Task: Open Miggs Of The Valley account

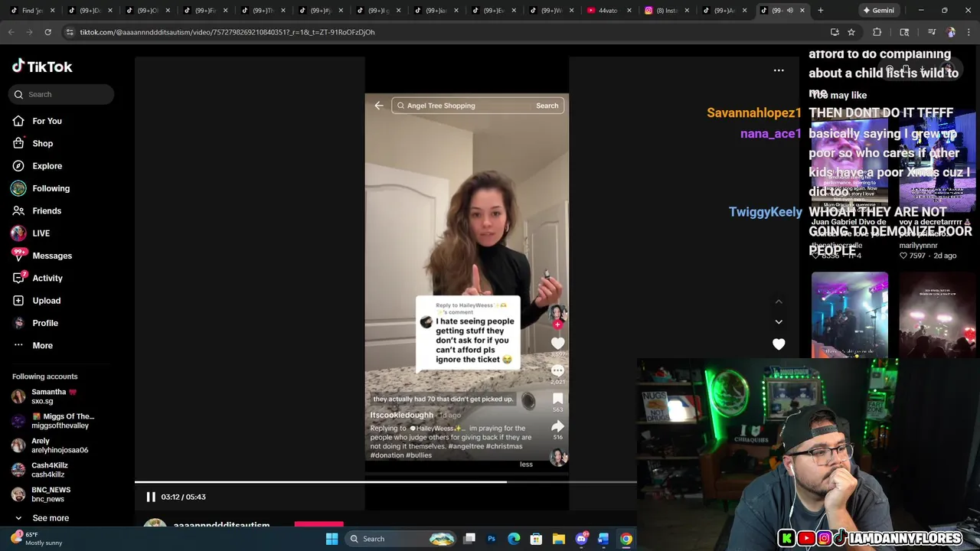Action: click(54, 421)
